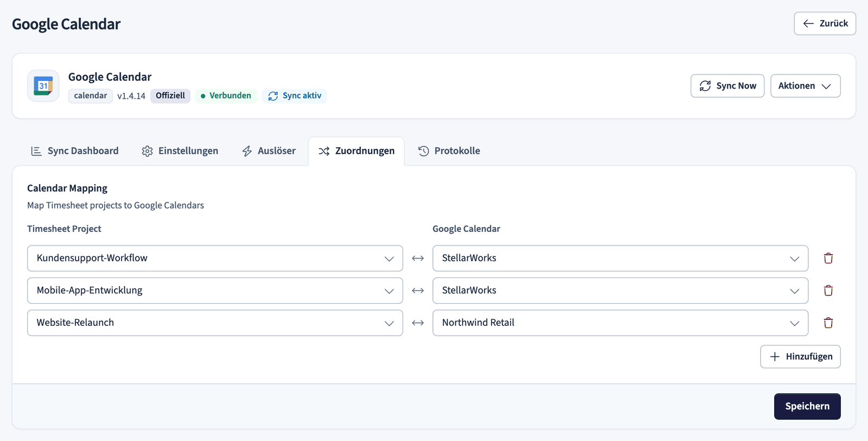Expand the Aktionen menu
The image size is (868, 441).
tap(805, 86)
